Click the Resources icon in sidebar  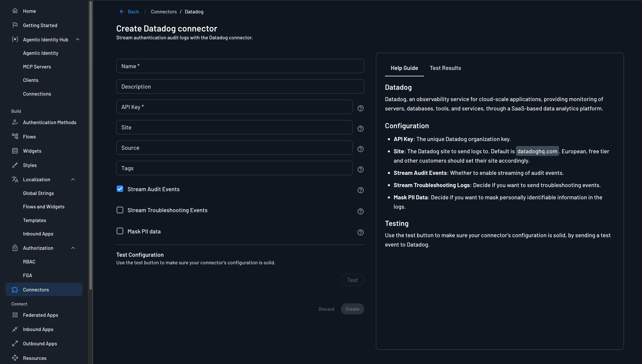[15, 358]
